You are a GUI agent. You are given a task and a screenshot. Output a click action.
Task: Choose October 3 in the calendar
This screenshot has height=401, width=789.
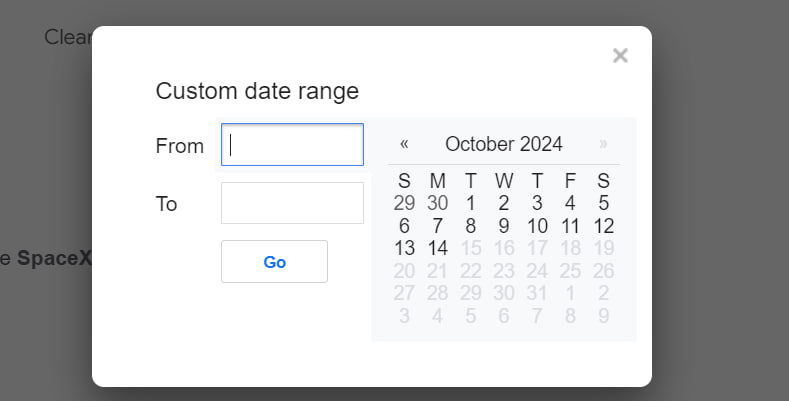[537, 203]
